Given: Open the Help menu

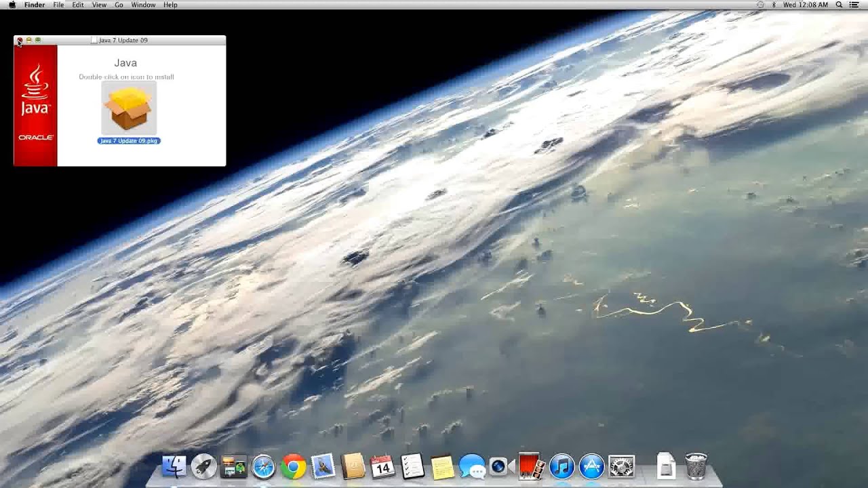Looking at the screenshot, I should tap(170, 5).
